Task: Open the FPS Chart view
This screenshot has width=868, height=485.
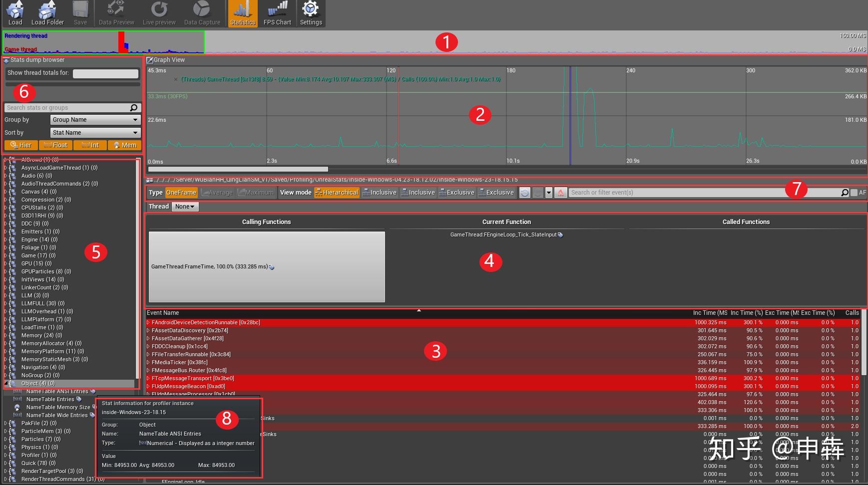Action: point(277,12)
